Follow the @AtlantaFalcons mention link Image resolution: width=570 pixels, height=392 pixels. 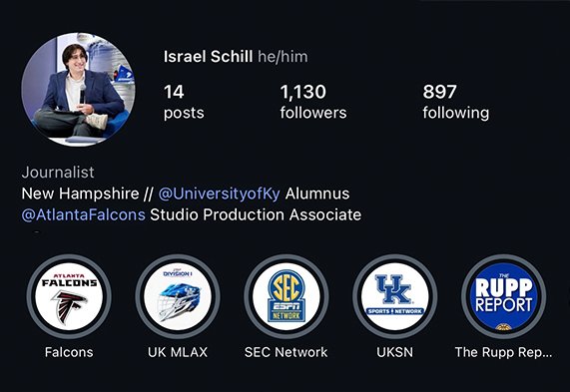(x=84, y=214)
